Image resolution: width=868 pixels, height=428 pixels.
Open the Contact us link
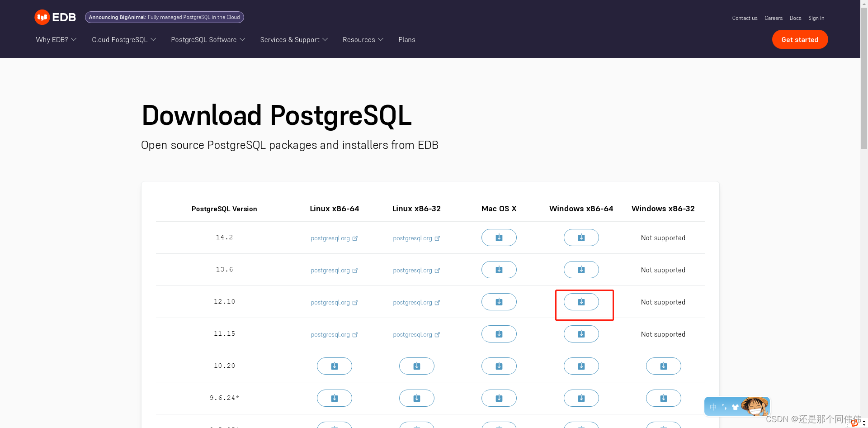[x=745, y=18]
